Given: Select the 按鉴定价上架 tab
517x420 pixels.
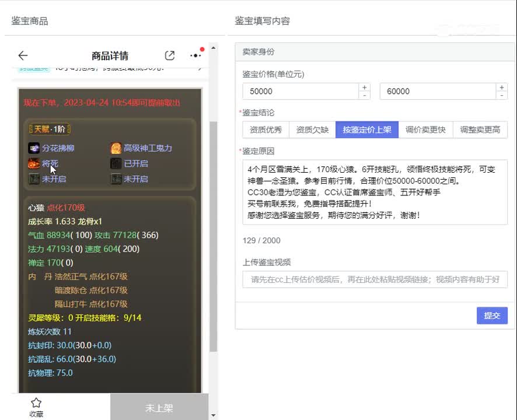Looking at the screenshot, I should tap(367, 130).
